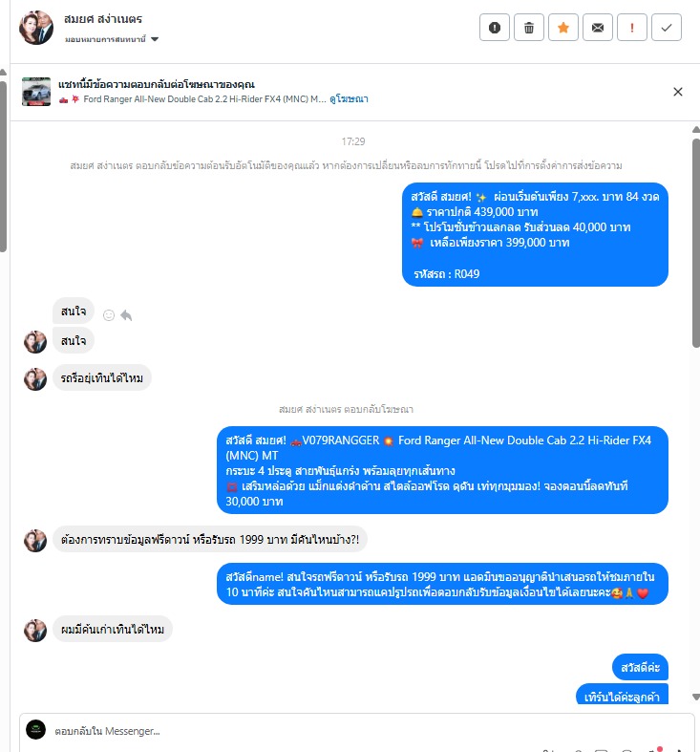Mark conversation done with checkmark button

tap(667, 28)
